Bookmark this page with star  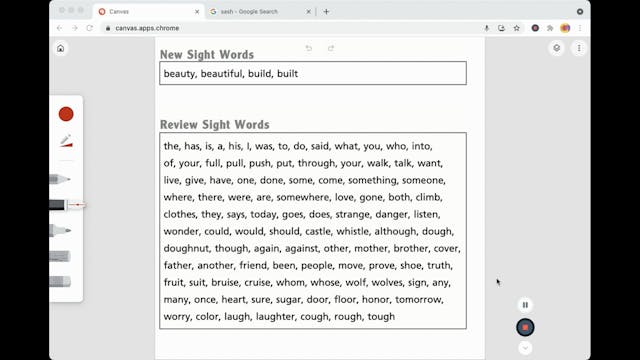click(517, 28)
